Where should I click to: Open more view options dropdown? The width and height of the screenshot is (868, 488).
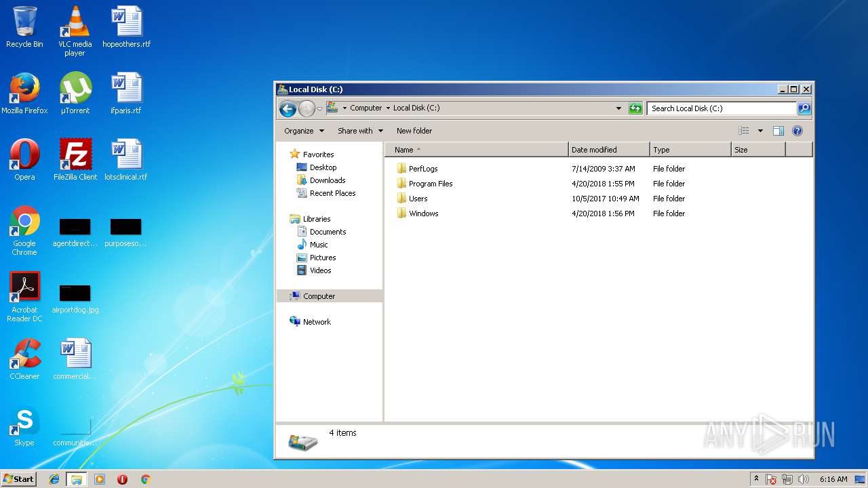pyautogui.click(x=760, y=131)
